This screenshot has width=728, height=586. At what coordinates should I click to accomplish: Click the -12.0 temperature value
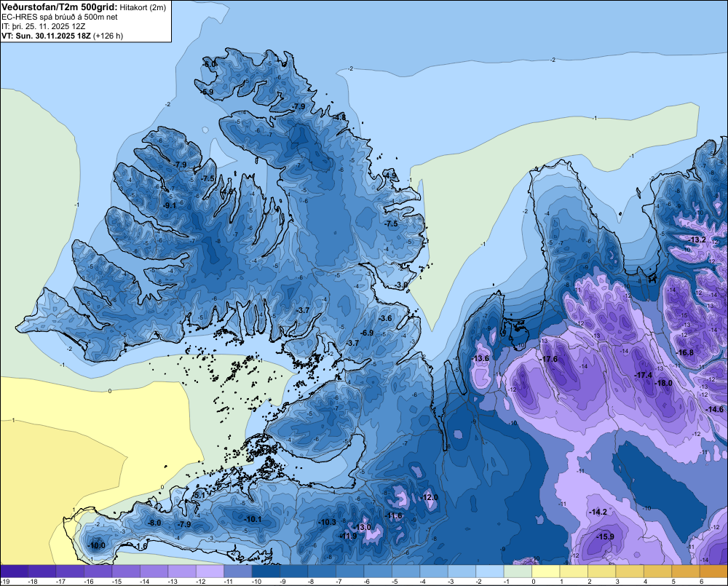click(429, 497)
